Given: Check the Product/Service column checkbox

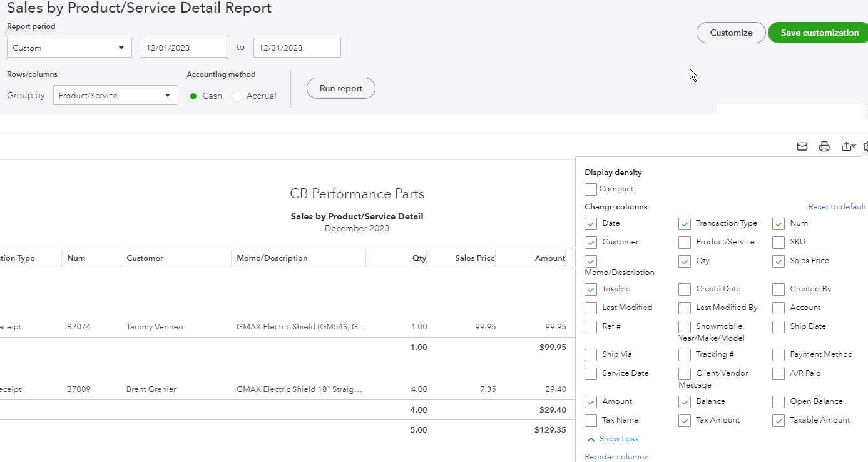Looking at the screenshot, I should (x=684, y=242).
